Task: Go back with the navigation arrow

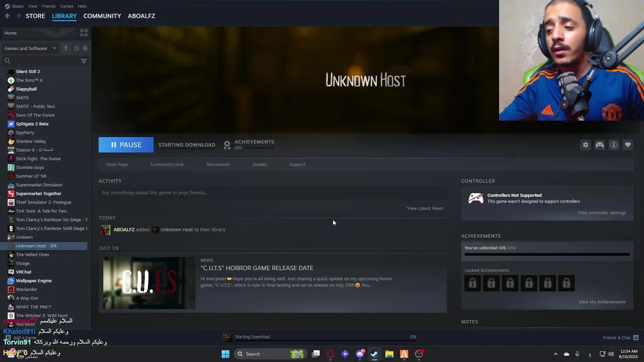Action: pos(8,16)
